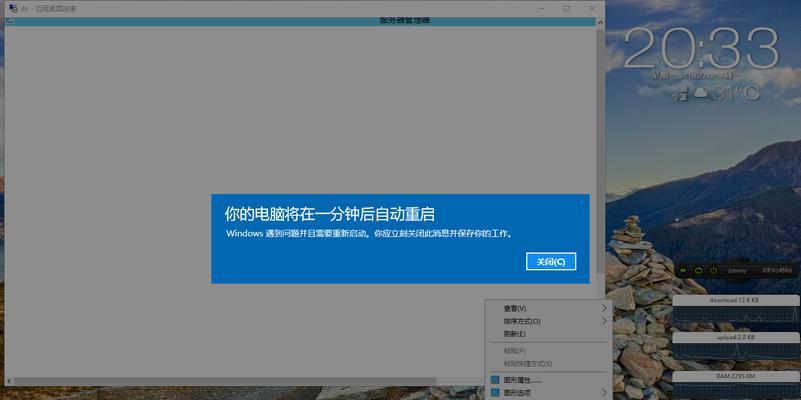Click the download traffic graph

(736, 314)
